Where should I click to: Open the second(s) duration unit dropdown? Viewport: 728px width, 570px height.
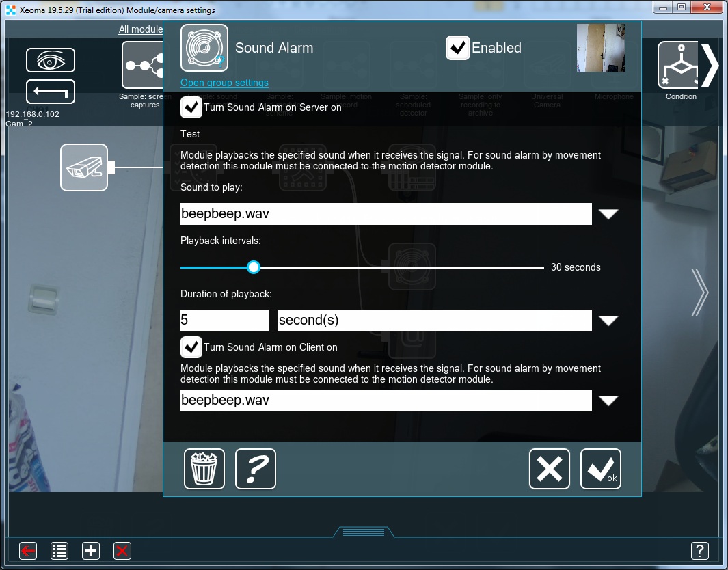(608, 320)
